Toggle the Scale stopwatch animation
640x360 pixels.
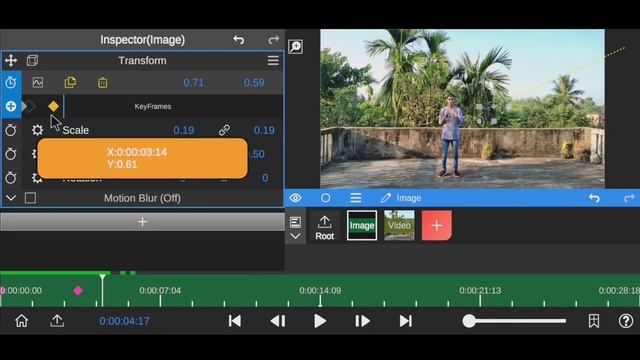[11, 130]
